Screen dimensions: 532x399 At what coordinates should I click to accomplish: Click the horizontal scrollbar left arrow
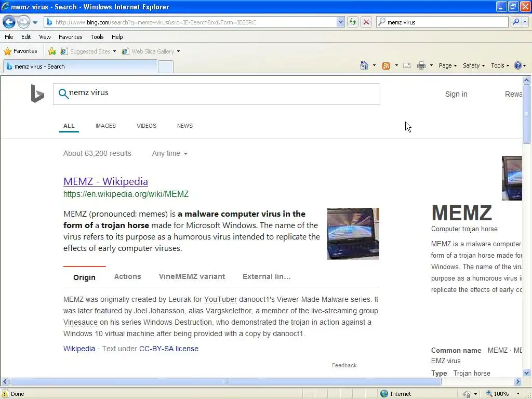click(x=5, y=382)
